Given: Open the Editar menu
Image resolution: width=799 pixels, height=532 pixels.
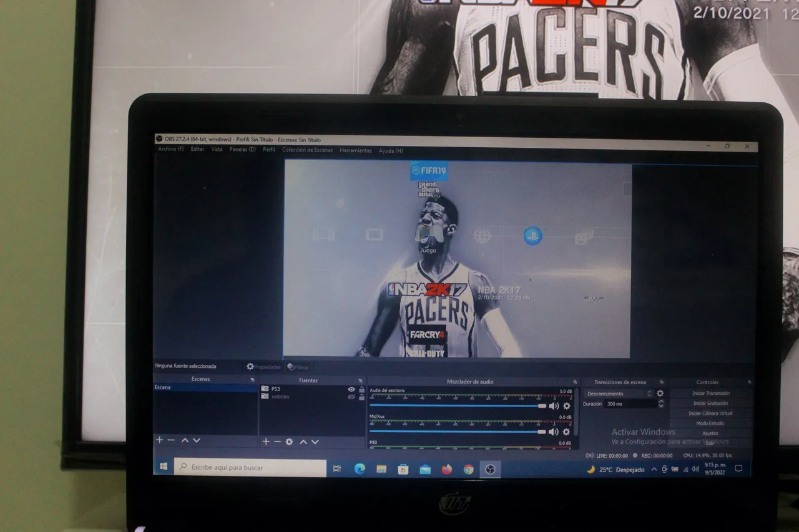Looking at the screenshot, I should click(x=197, y=150).
